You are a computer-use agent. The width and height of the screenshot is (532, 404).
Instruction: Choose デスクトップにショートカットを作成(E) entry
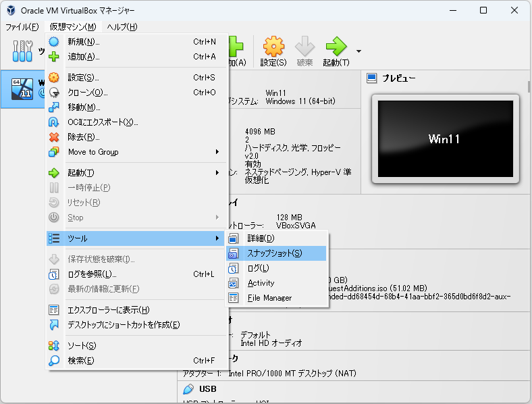click(x=135, y=325)
